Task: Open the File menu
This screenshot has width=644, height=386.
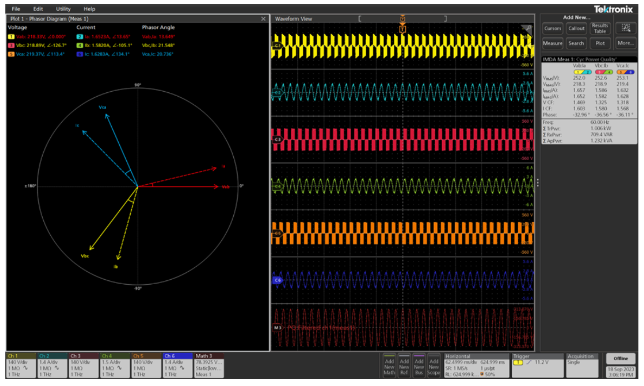Action: [16, 9]
